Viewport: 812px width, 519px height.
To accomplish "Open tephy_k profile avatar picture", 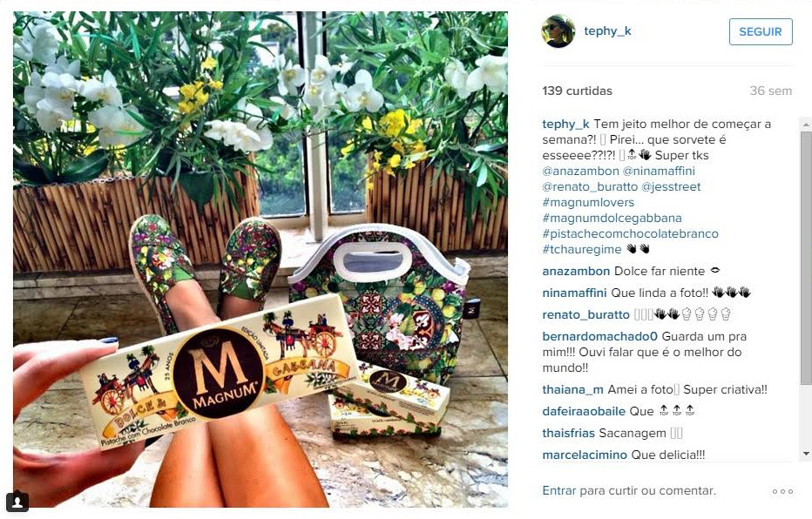I will (558, 31).
